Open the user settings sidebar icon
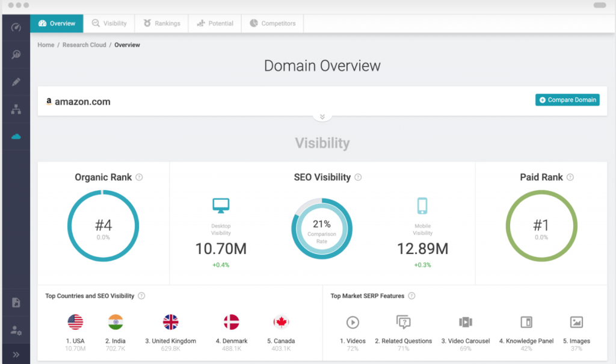 (x=16, y=330)
